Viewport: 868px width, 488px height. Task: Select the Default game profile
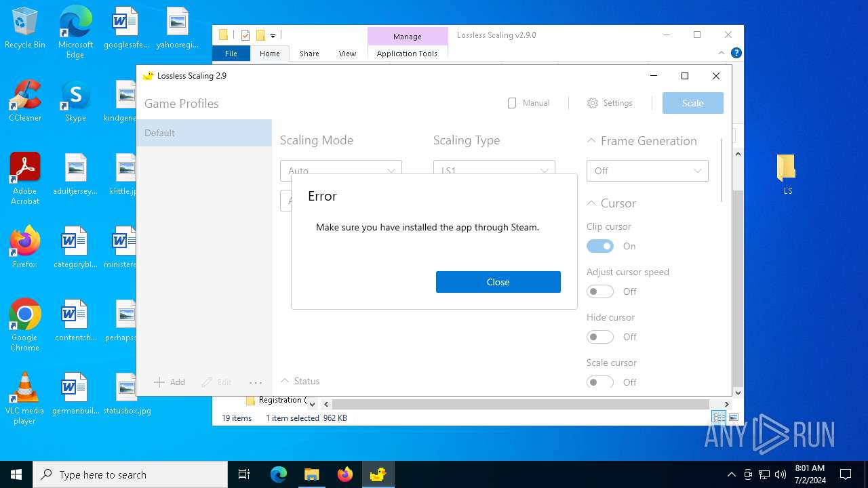click(x=204, y=133)
